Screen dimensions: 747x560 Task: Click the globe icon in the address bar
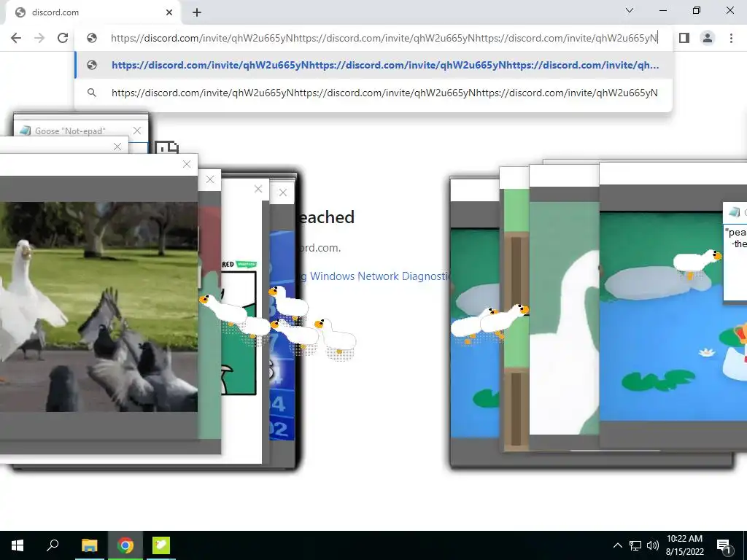tap(92, 38)
